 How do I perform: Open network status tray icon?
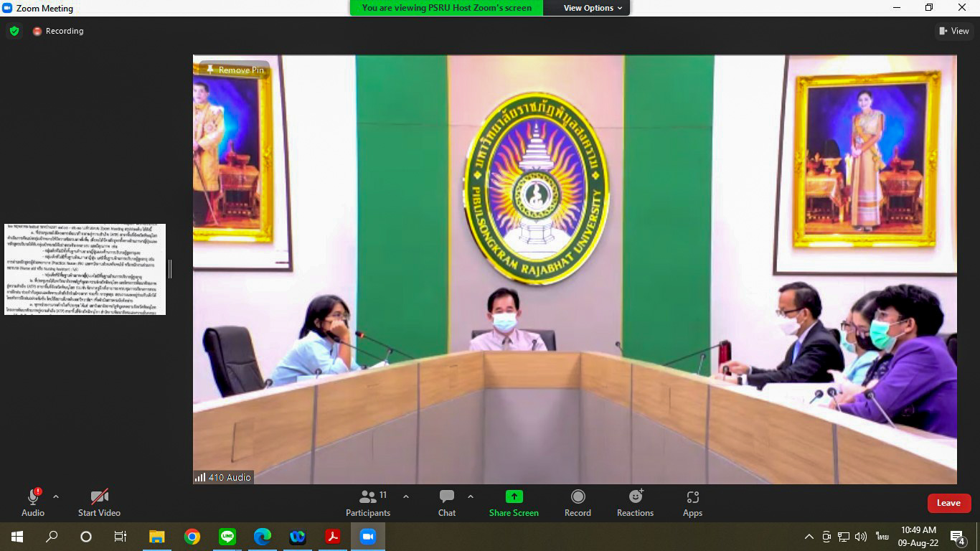pyautogui.click(x=844, y=537)
